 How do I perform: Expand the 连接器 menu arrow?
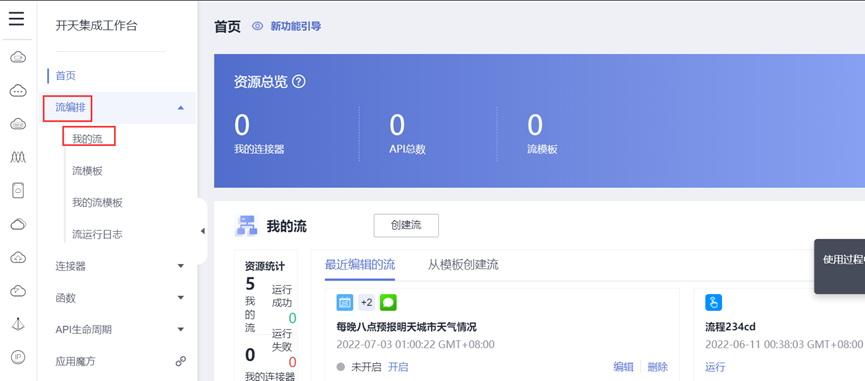click(180, 266)
